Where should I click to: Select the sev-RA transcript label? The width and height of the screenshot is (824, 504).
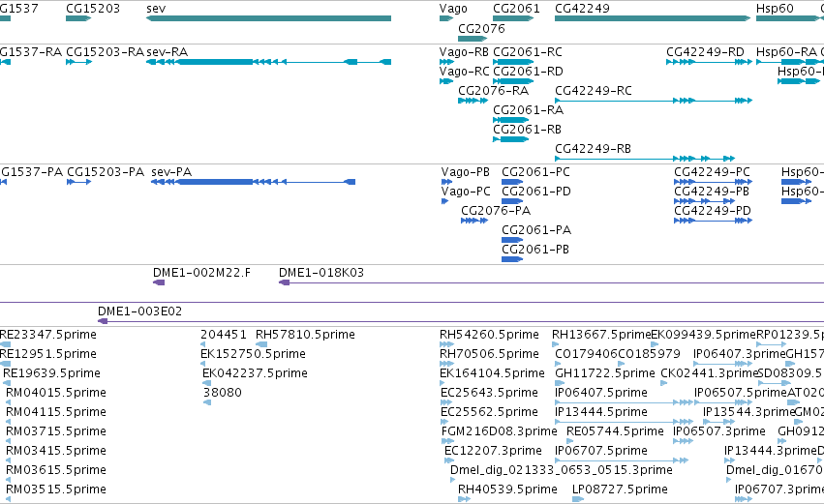pyautogui.click(x=168, y=52)
